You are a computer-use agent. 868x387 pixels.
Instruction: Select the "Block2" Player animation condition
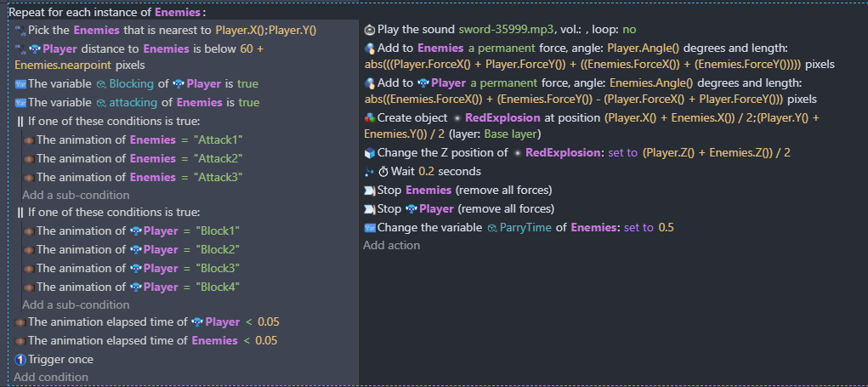pos(136,250)
